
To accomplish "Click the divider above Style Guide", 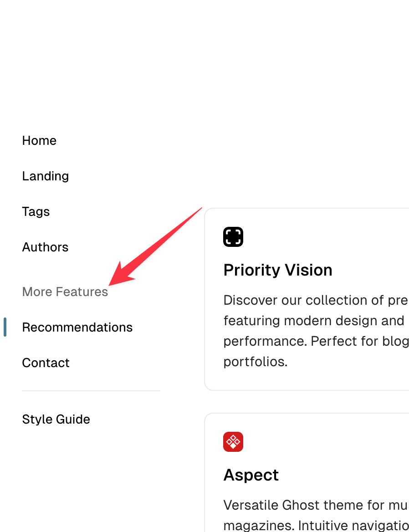I will click(91, 391).
